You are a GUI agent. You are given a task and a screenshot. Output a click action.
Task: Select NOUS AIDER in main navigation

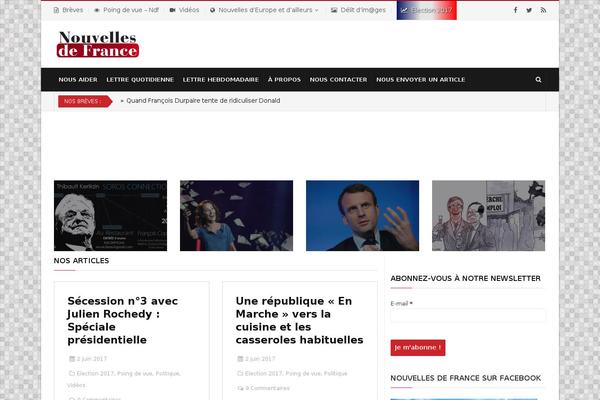point(78,80)
